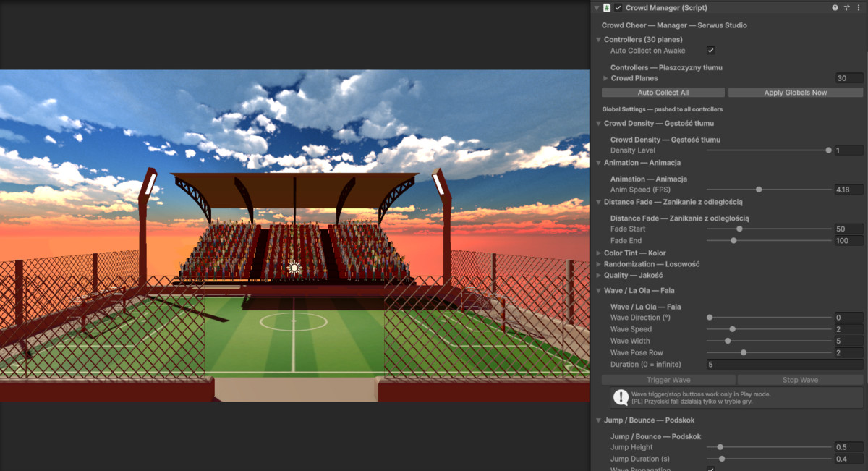This screenshot has width=868, height=471.
Task: Click the Jump Duration (s) slider handle
Action: [x=722, y=459]
